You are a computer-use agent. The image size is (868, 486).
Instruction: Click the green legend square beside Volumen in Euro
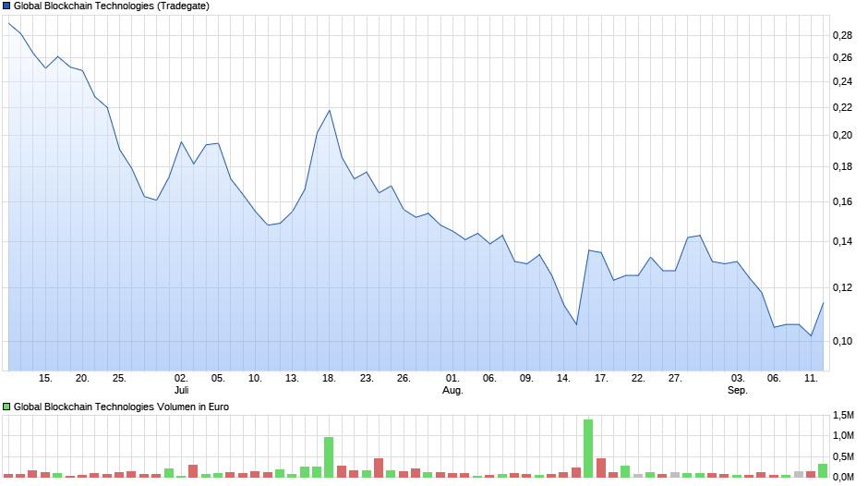click(x=6, y=407)
